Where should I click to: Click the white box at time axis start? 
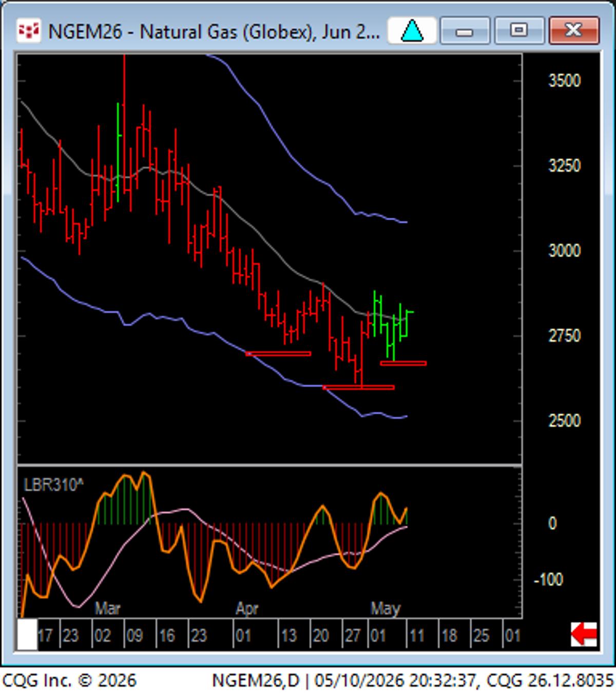(x=28, y=635)
